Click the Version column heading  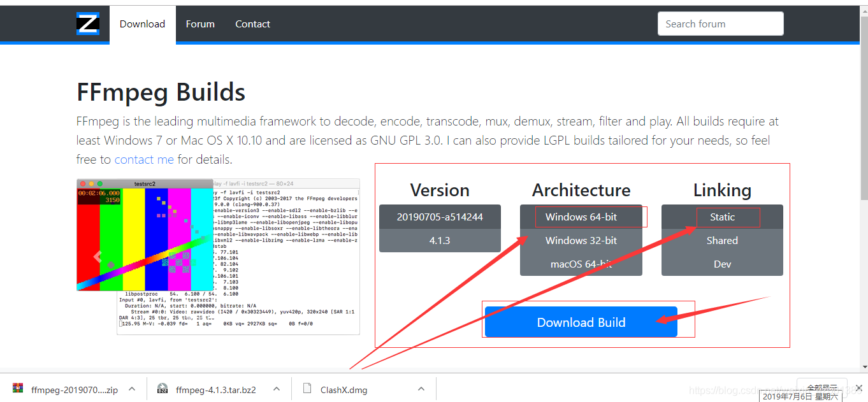pyautogui.click(x=440, y=190)
